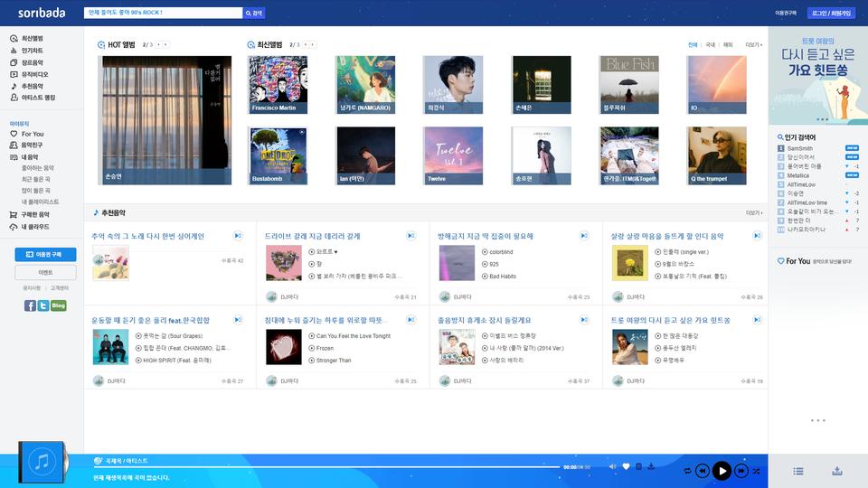Click the 검색 search button
The width and height of the screenshot is (868, 488).
coord(254,13)
